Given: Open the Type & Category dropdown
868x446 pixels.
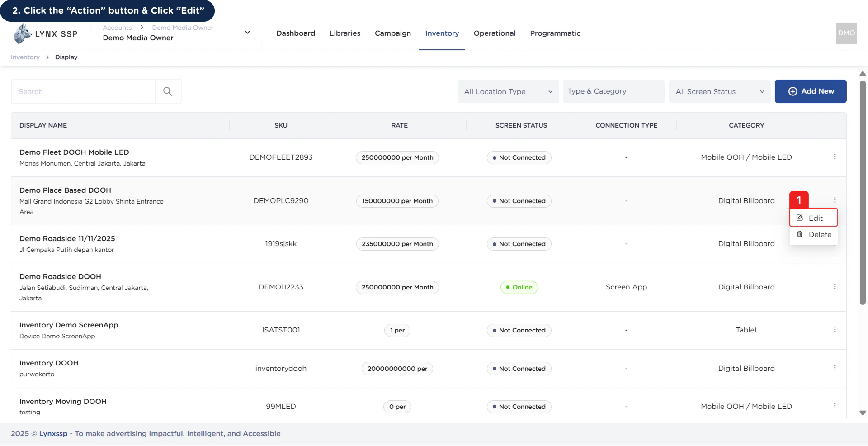Looking at the screenshot, I should tap(614, 91).
